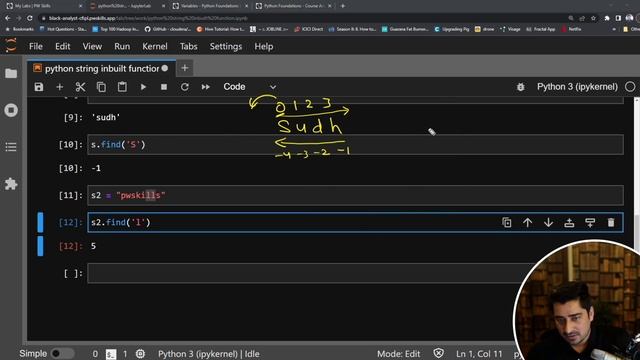Delete cell 12 with trash icon
This screenshot has height=360, width=640.
click(x=611, y=222)
